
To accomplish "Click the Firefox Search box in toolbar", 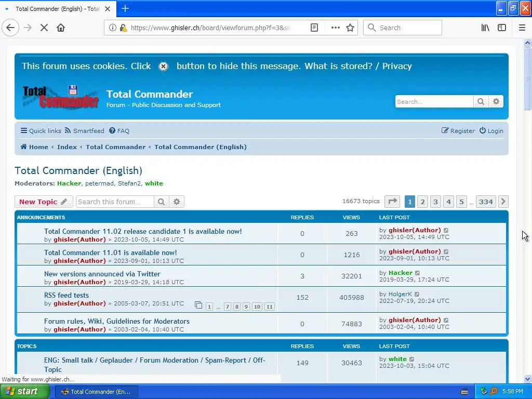I will (x=403, y=28).
